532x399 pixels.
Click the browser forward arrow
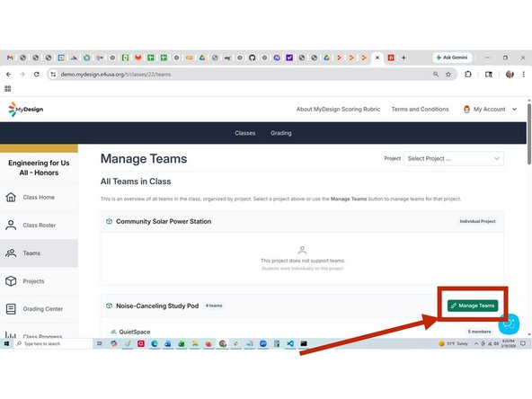coord(22,75)
